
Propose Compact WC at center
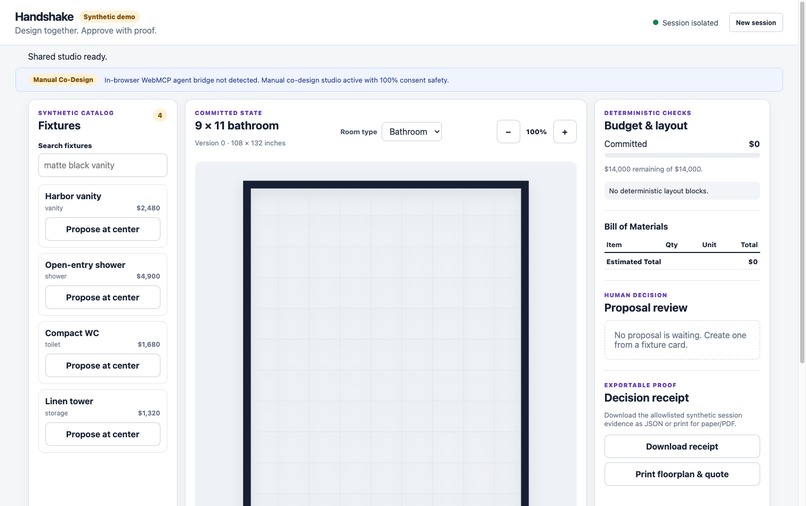click(x=103, y=366)
